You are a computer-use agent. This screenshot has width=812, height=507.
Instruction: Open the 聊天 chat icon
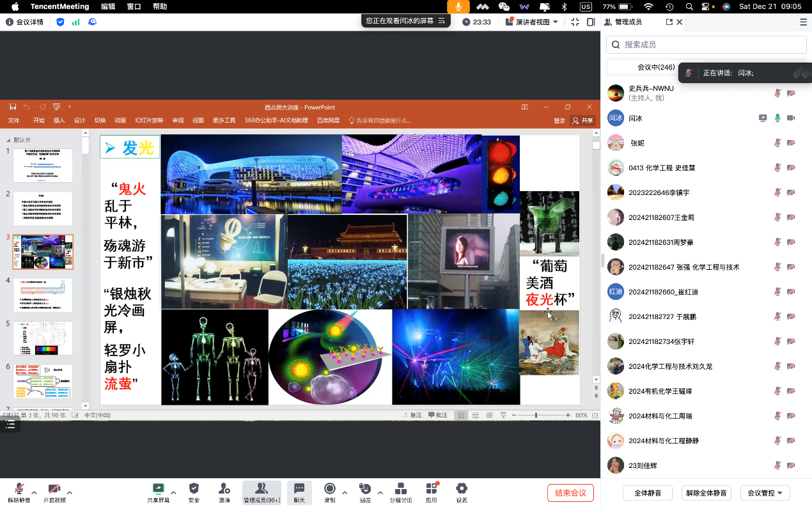click(x=299, y=489)
